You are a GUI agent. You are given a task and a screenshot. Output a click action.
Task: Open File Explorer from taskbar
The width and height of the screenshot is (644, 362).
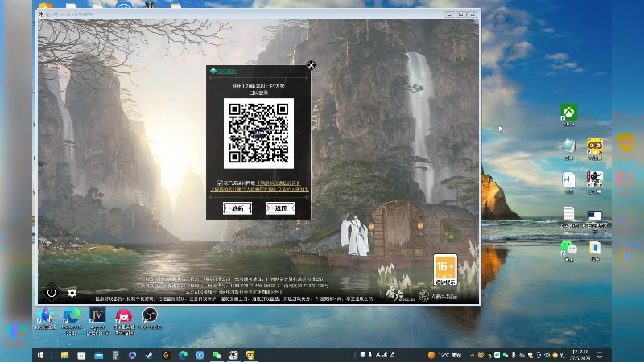click(x=65, y=355)
